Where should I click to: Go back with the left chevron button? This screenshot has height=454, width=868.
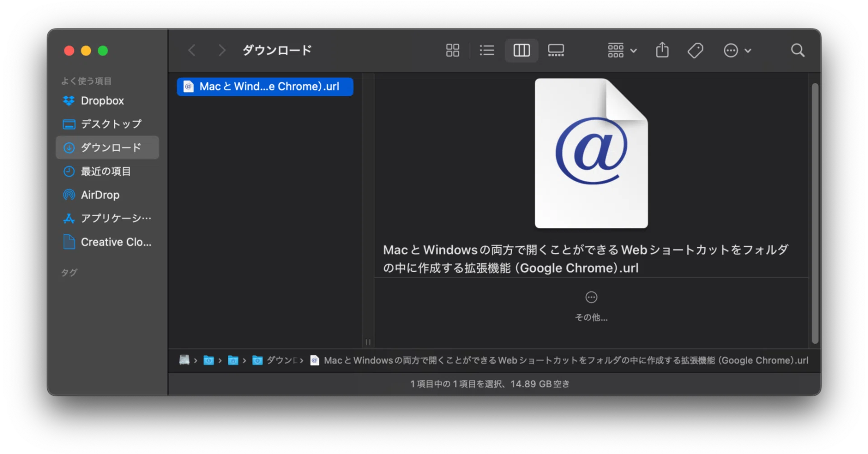[192, 50]
